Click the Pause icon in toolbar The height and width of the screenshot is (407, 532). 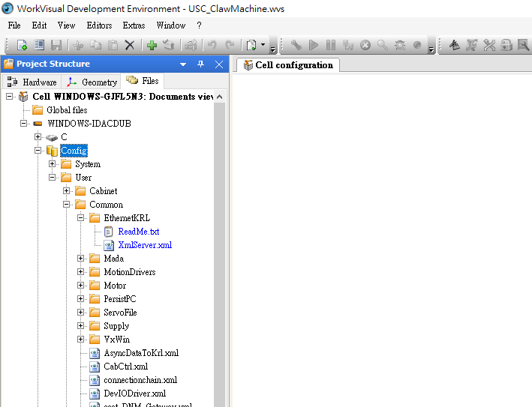[x=331, y=45]
